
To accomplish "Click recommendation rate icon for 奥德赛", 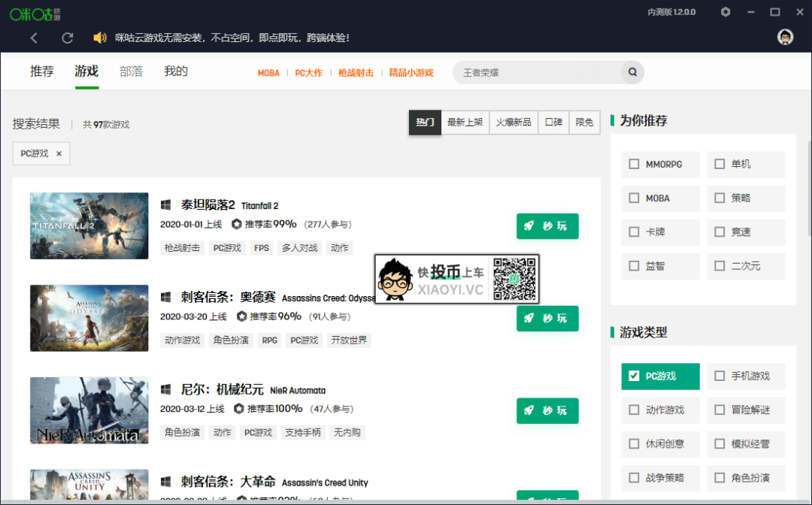I will (x=241, y=316).
